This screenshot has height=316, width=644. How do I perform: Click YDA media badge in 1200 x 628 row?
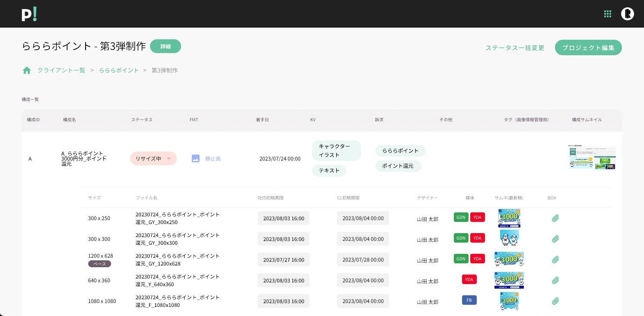pos(478,259)
